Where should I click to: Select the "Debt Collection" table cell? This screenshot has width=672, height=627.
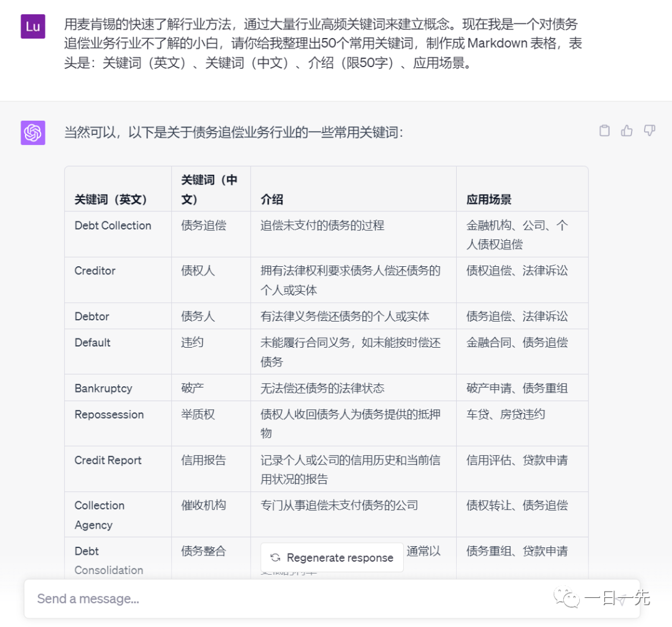point(113,226)
